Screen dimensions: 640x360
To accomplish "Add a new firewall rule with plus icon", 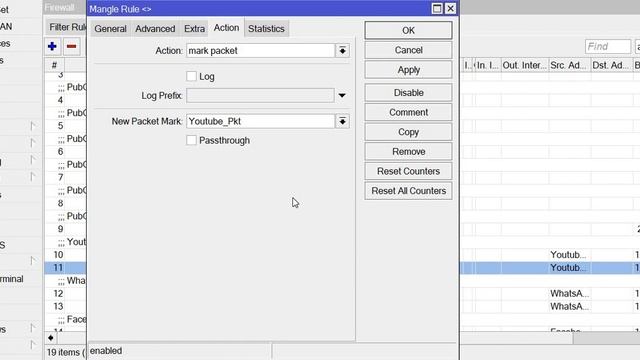I will pyautogui.click(x=52, y=47).
